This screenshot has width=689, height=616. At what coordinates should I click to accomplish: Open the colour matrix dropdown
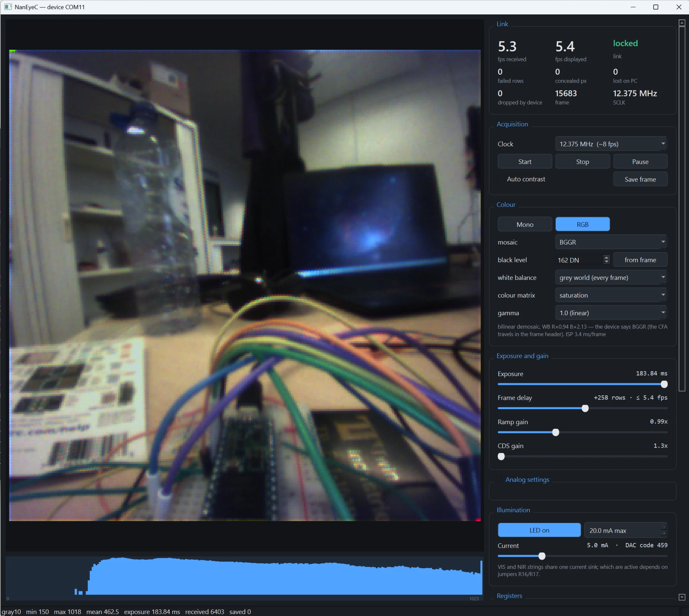click(611, 295)
